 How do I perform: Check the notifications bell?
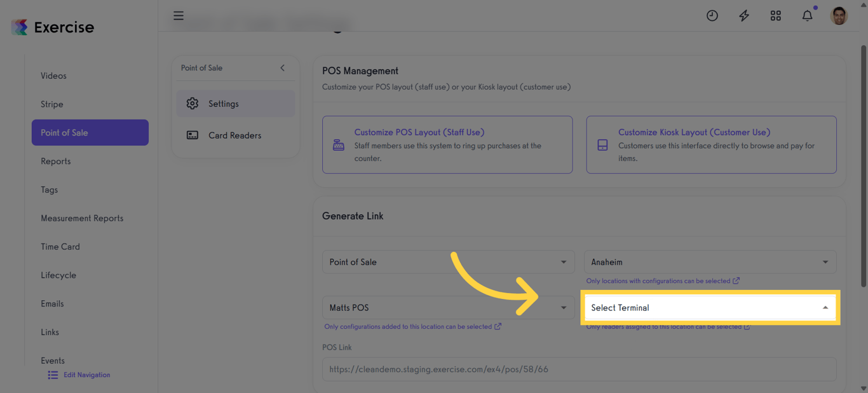[807, 16]
